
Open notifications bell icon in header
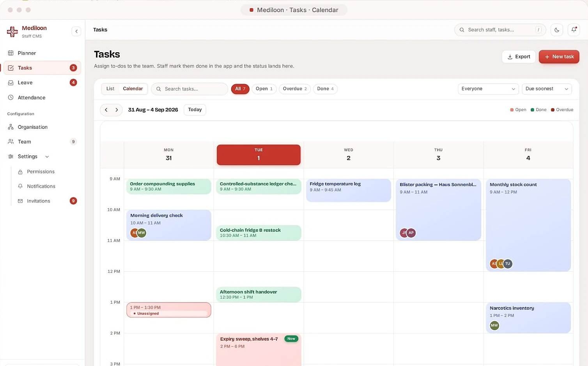coord(574,30)
